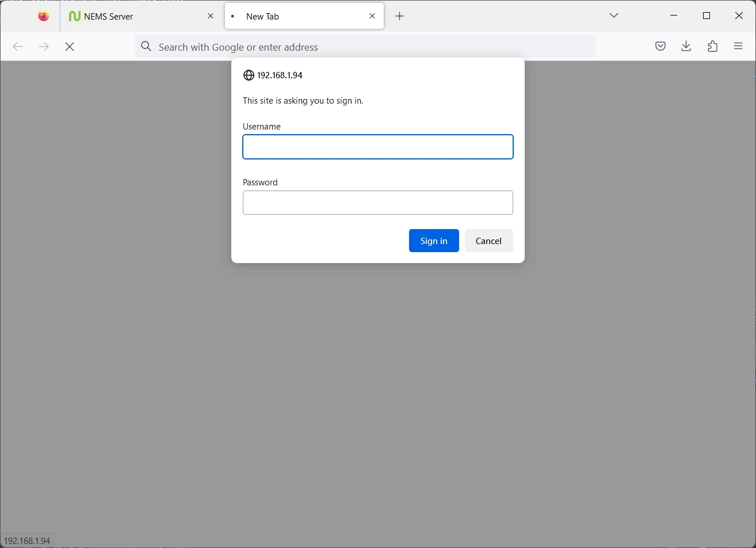756x548 pixels.
Task: Click the Sign in button
Action: coord(434,241)
